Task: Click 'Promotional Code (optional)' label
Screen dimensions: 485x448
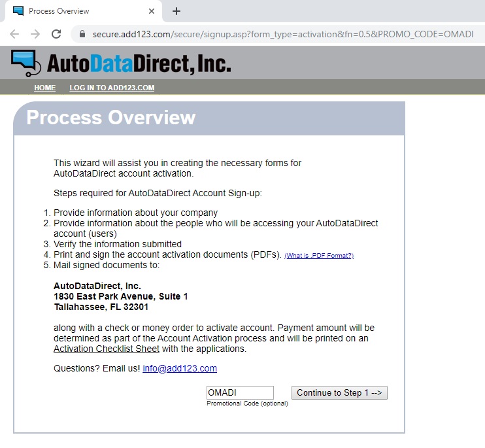Action: click(247, 404)
